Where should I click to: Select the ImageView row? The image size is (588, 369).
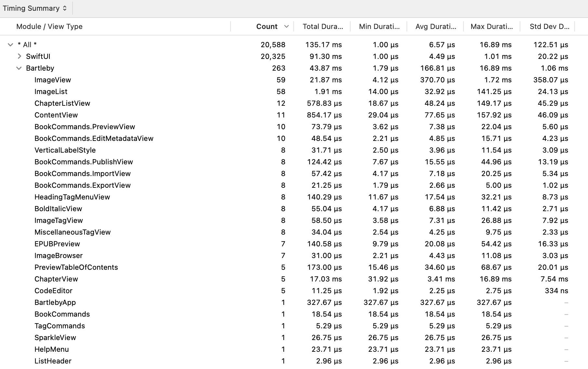click(53, 80)
